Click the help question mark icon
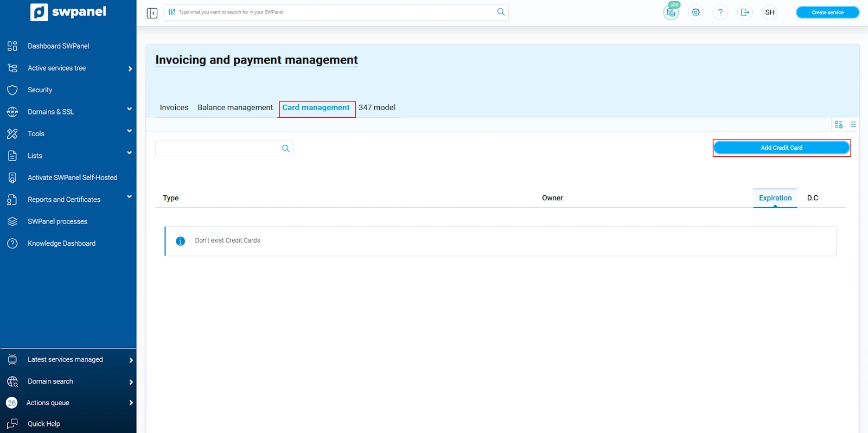The height and width of the screenshot is (433, 868). 720,12
